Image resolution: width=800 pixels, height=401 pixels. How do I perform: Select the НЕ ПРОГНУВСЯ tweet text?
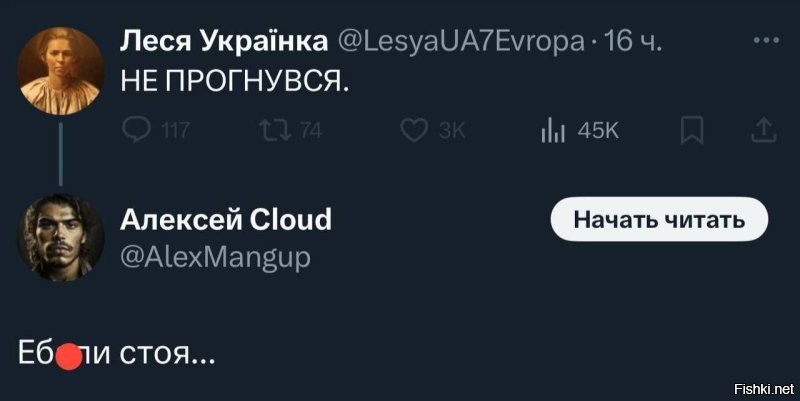tap(235, 80)
